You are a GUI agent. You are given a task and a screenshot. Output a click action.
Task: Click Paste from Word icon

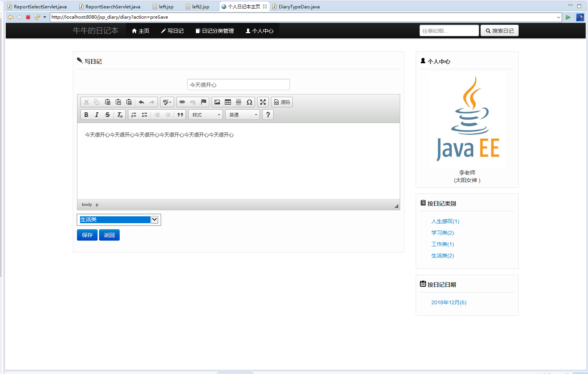tap(129, 102)
